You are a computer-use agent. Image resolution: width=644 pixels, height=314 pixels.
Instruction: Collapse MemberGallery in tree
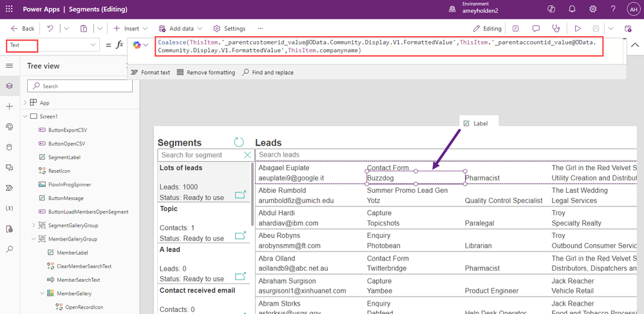[x=43, y=293]
